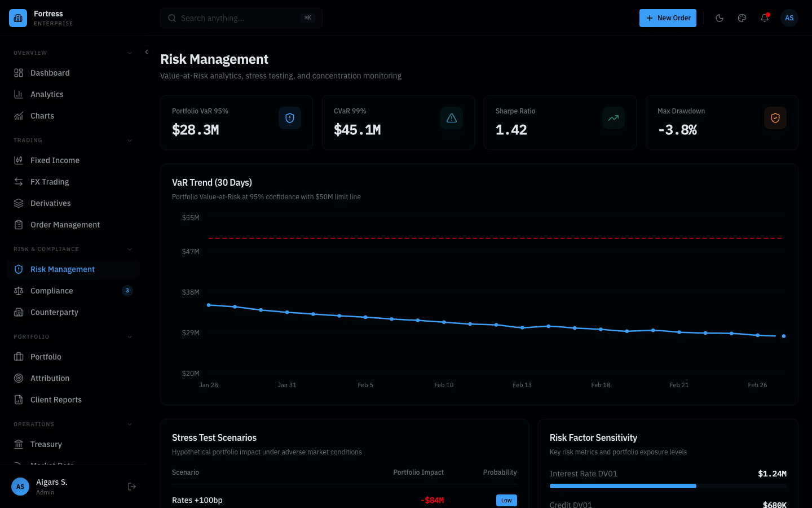The height and width of the screenshot is (508, 812).
Task: Click the help circle icon in header
Action: coord(742,18)
